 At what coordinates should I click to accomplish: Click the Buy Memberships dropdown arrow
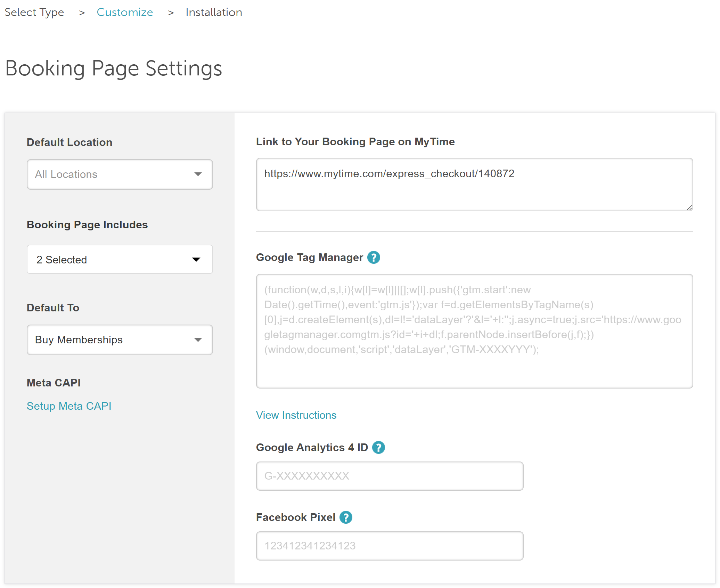[198, 340]
